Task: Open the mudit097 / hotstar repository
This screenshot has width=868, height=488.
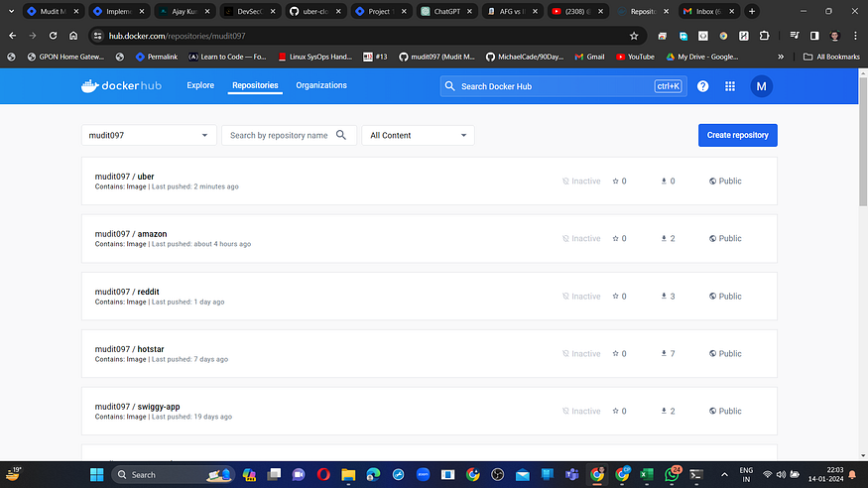Action: click(129, 349)
